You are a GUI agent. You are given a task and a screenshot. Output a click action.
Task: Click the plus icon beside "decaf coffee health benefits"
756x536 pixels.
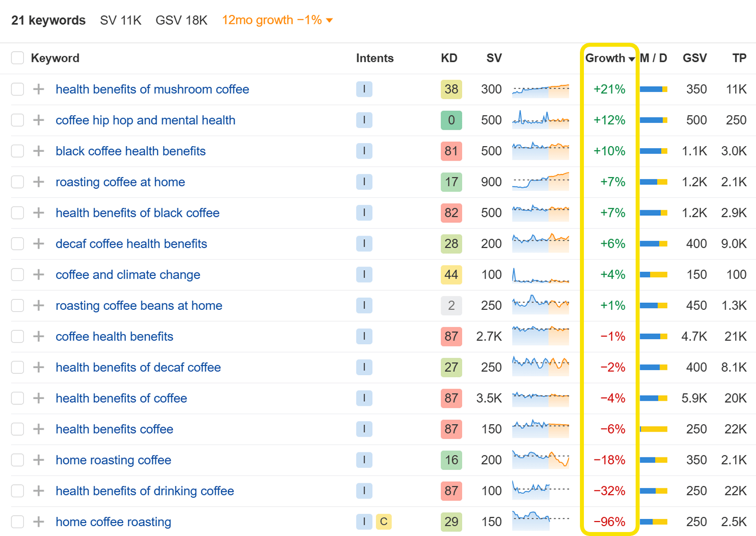(x=38, y=244)
